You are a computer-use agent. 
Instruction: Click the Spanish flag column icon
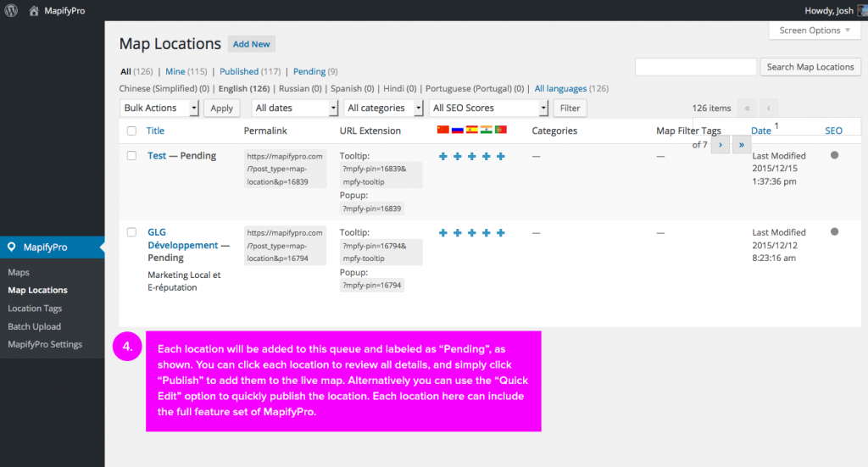[x=471, y=130]
